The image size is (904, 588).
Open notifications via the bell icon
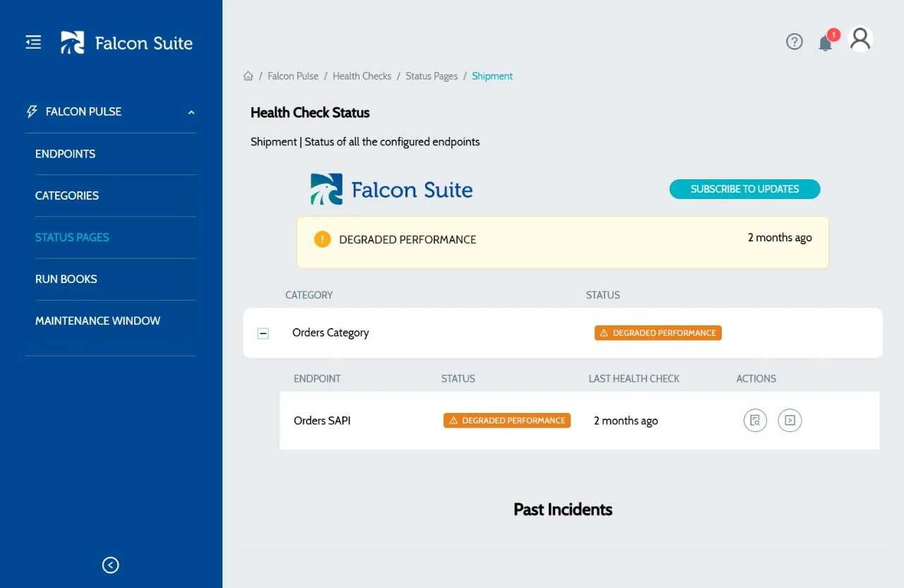point(825,43)
